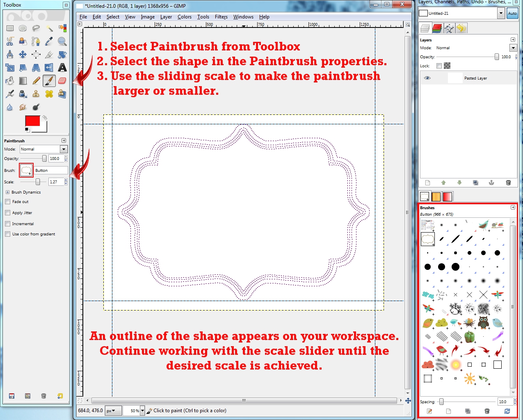Hide the Pasted Layer visibility eye
Viewport: 523px width, 420px height.
427,78
